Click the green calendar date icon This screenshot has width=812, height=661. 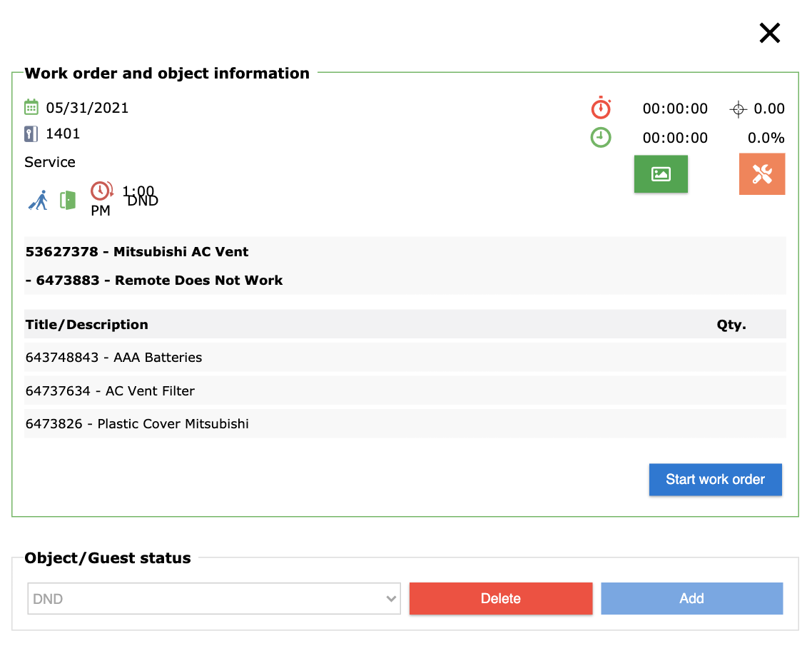(x=31, y=108)
